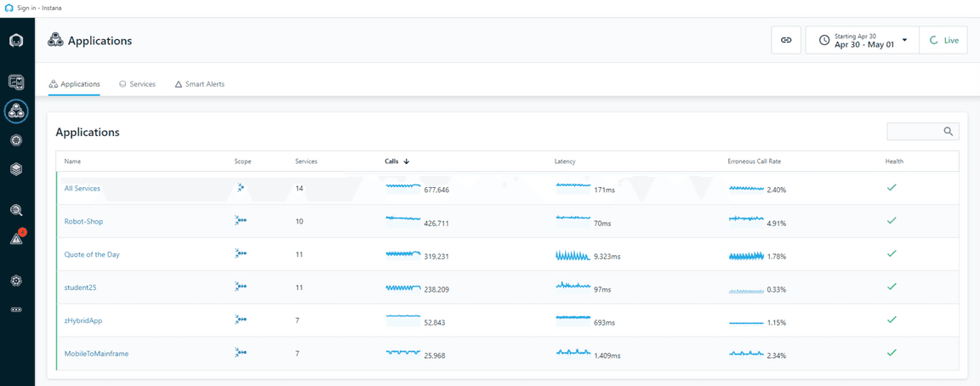The image size is (980, 386).
Task: Open the More options ellipsis in the sidebar
Action: coord(16,309)
